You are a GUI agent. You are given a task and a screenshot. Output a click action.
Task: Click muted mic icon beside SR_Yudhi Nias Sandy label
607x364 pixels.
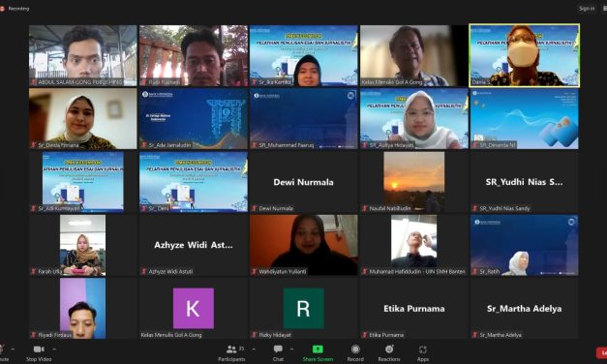coord(474,208)
